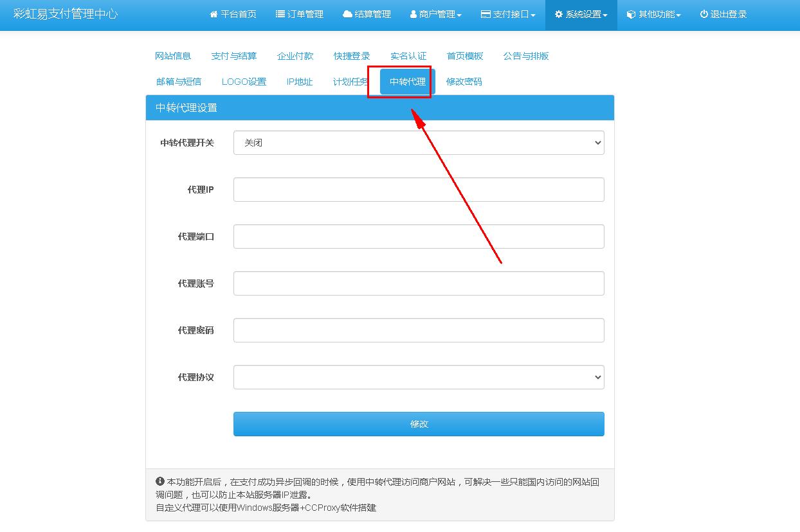Click the 代理协议 field label
The width and height of the screenshot is (800, 532).
pos(196,377)
